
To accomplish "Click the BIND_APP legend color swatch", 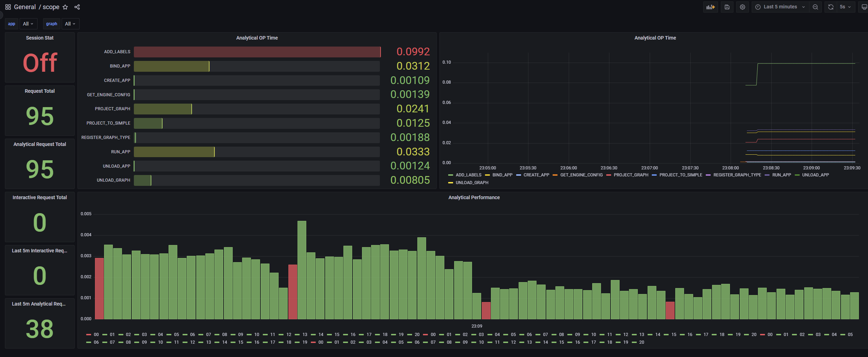I will (x=487, y=175).
